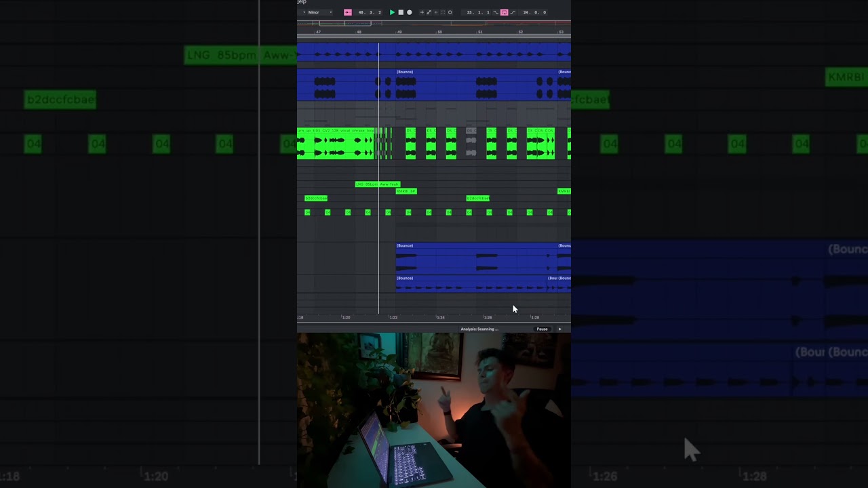Click the arrangement position field 48. 3. 2
The image size is (868, 488).
coord(370,12)
